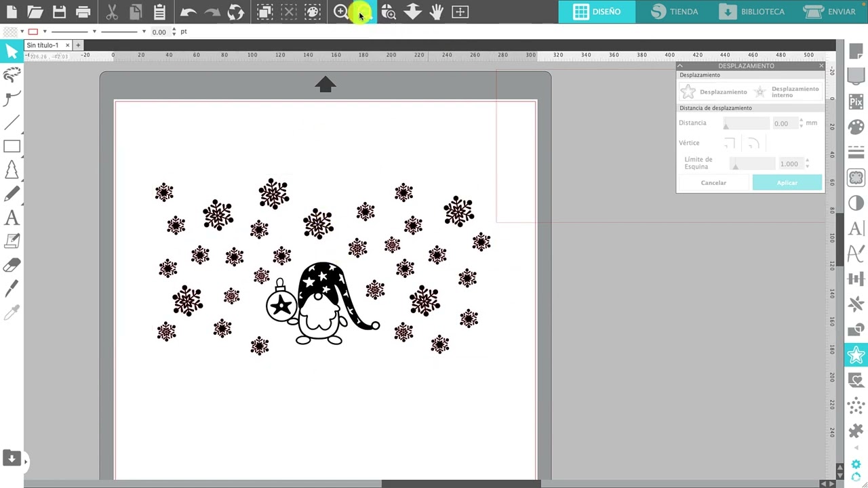This screenshot has width=868, height=488.
Task: Adjust the Límite de Esquina 1.000 stepper
Action: coord(807,163)
